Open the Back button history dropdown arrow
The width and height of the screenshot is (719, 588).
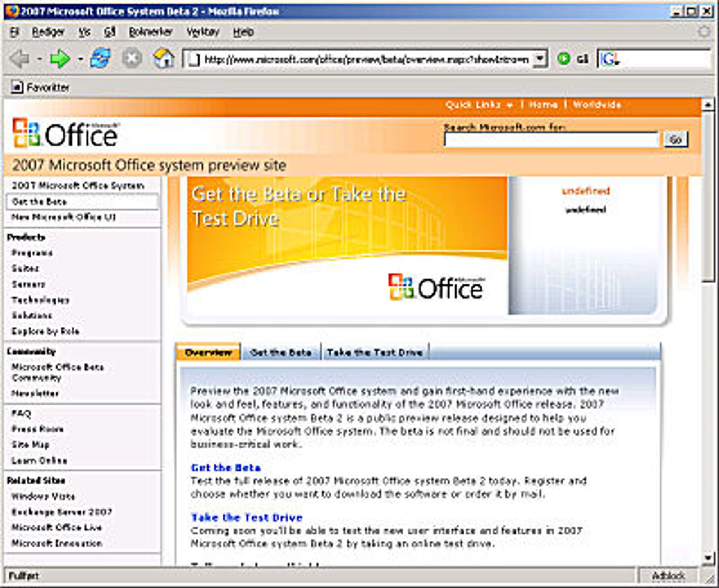tap(40, 59)
